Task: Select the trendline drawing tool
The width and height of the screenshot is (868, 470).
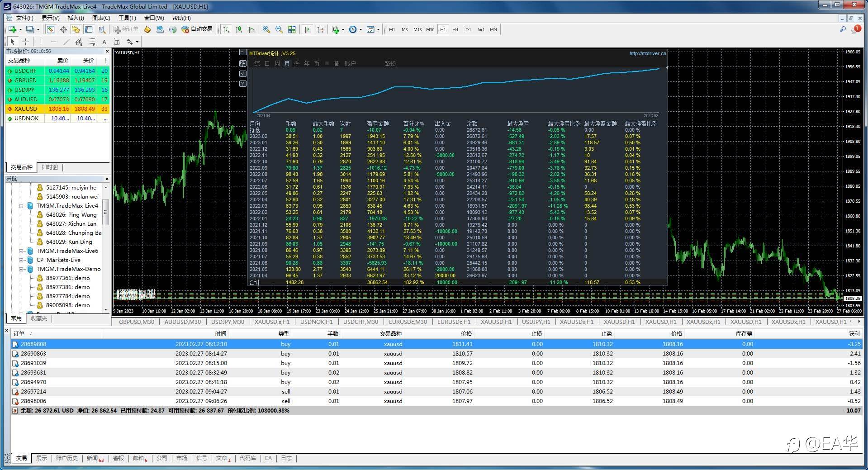Action: (x=66, y=42)
